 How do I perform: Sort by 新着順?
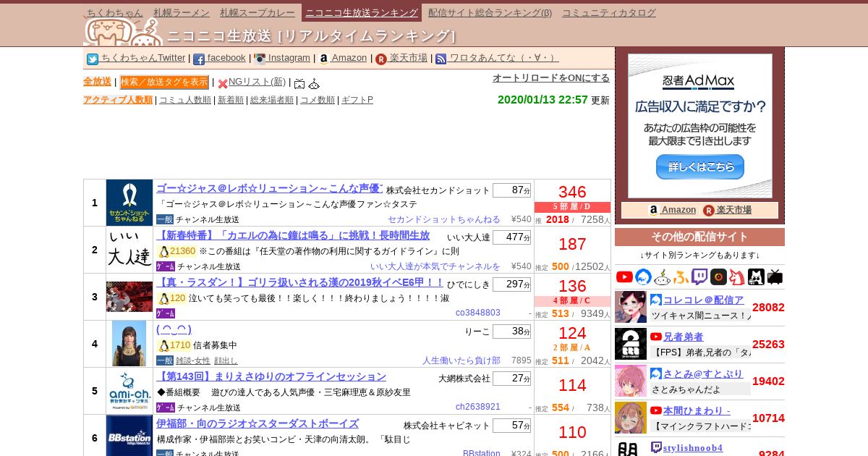tap(231, 100)
